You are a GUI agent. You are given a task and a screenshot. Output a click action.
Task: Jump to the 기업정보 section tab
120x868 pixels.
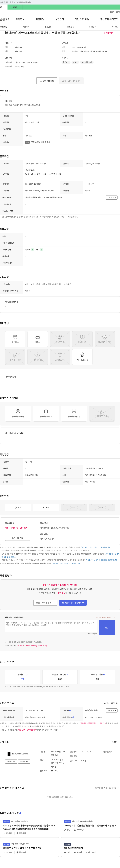[115, 27]
